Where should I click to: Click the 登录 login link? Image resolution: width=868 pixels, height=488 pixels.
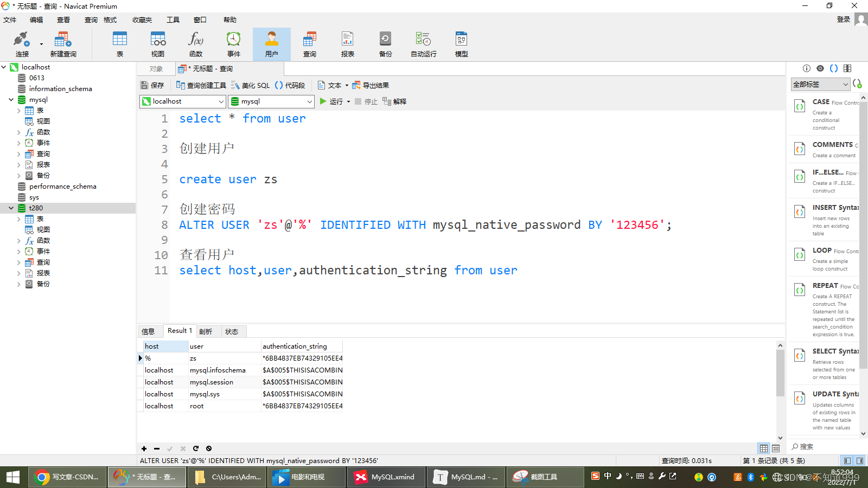tap(843, 20)
